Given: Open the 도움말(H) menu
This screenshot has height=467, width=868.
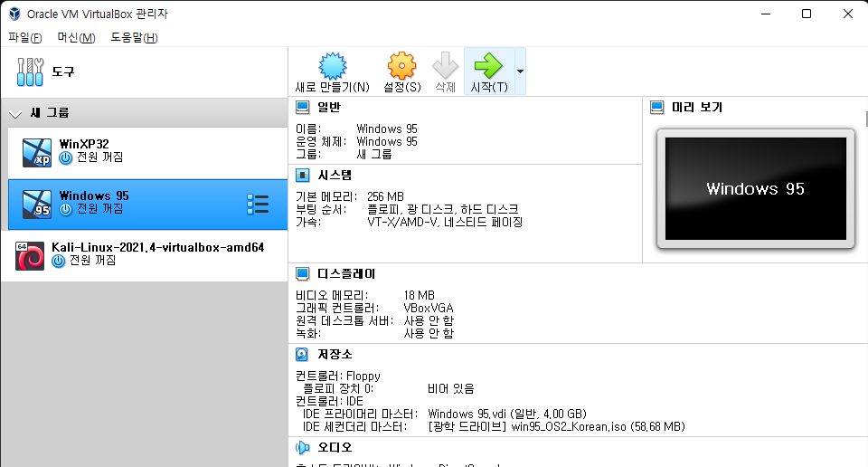Looking at the screenshot, I should pos(134,38).
